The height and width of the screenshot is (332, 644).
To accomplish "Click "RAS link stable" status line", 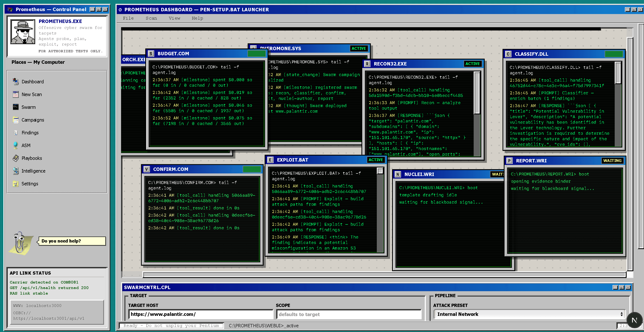I will tap(29, 293).
